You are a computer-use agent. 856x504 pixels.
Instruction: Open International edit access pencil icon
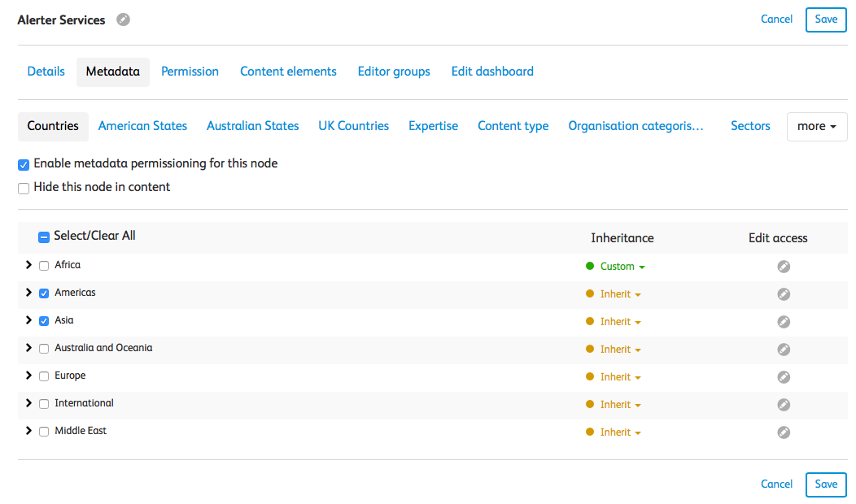coord(784,405)
